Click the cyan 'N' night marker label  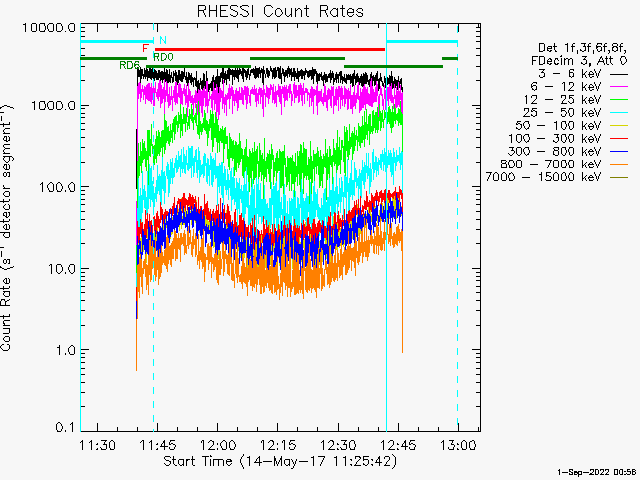pos(163,40)
